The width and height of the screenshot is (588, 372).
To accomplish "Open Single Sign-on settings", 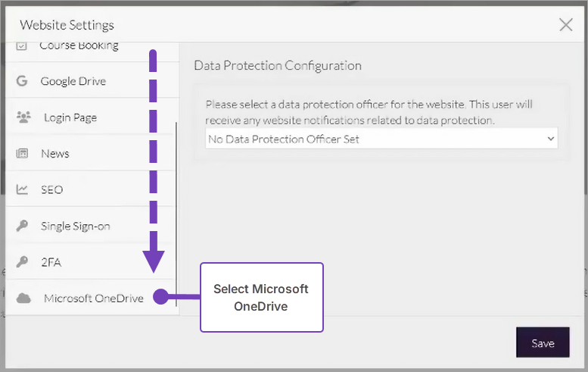I will (76, 226).
